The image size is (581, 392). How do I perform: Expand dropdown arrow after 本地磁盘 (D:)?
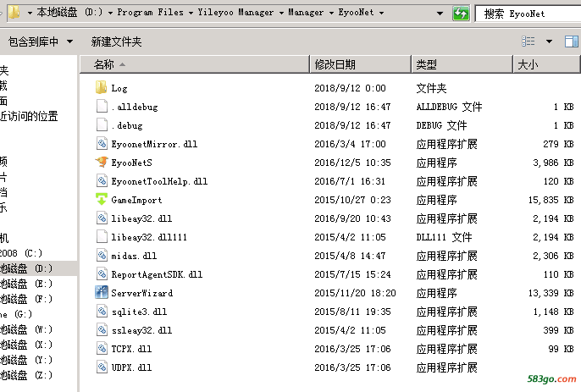coord(110,13)
